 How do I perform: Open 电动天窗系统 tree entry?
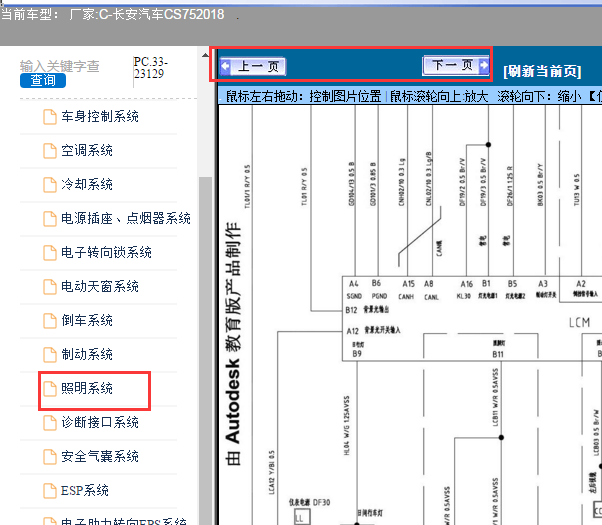point(99,287)
